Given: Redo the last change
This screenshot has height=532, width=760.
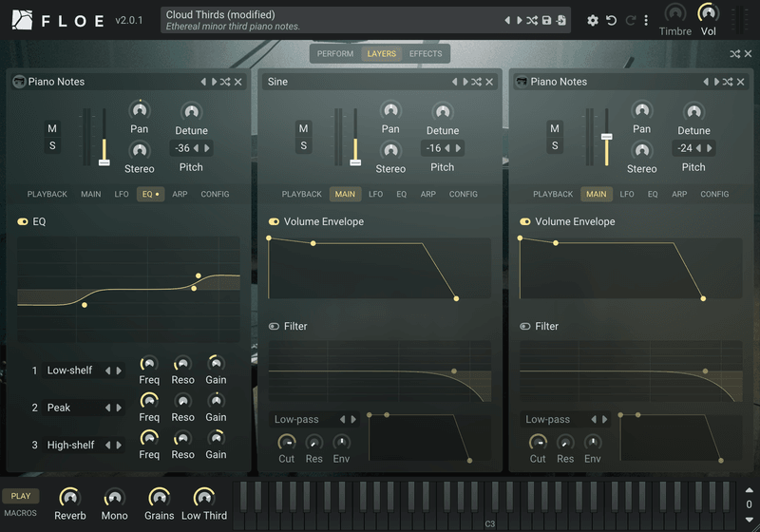Looking at the screenshot, I should click(630, 20).
